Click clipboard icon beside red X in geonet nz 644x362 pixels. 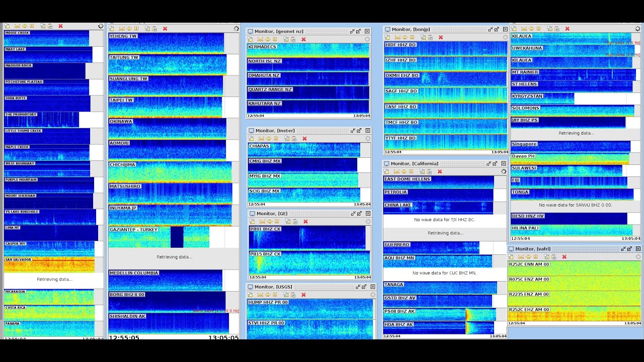coord(292,39)
